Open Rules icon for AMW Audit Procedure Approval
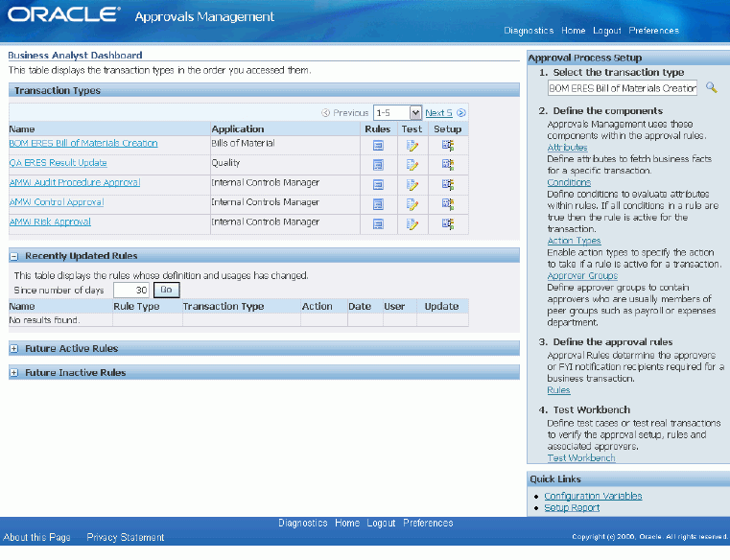 378,185
